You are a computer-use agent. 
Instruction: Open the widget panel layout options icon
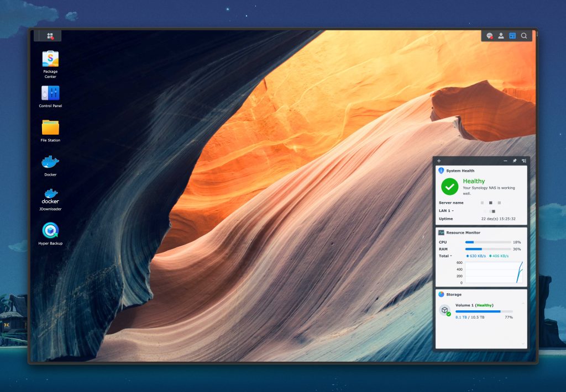coord(524,161)
